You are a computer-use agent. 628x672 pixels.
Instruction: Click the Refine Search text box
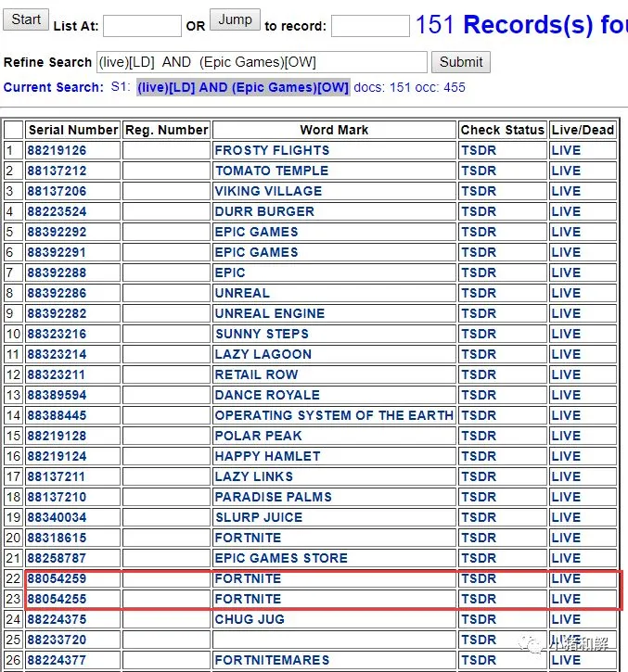point(262,62)
